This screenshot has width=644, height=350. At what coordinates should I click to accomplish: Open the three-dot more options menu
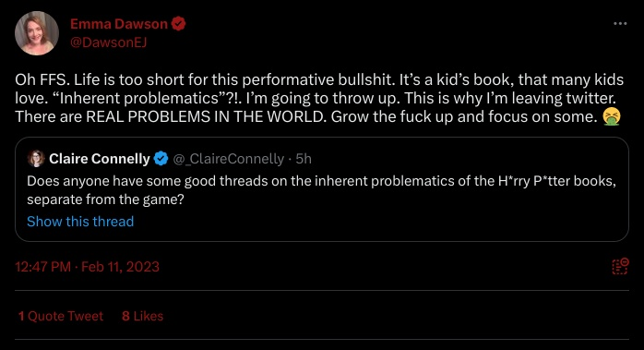click(x=620, y=23)
